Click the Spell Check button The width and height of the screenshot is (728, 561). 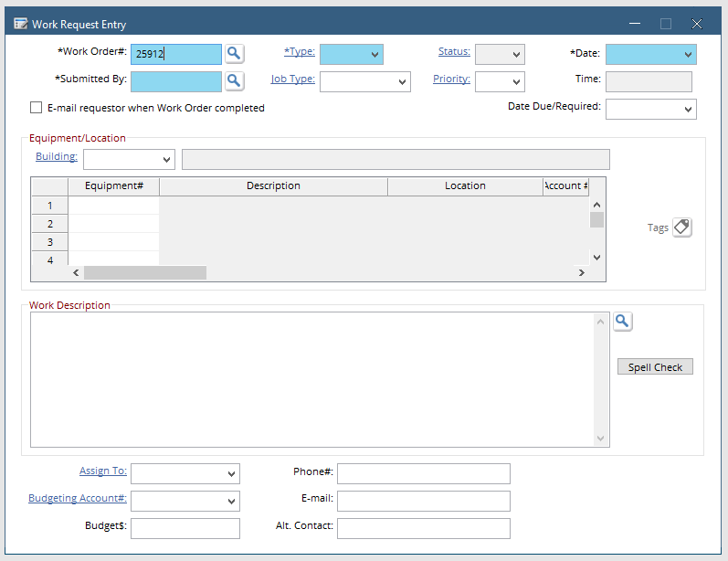(655, 367)
